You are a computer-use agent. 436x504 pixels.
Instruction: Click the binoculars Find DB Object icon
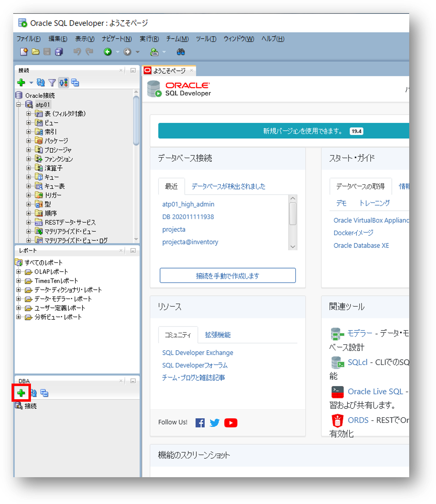(181, 52)
